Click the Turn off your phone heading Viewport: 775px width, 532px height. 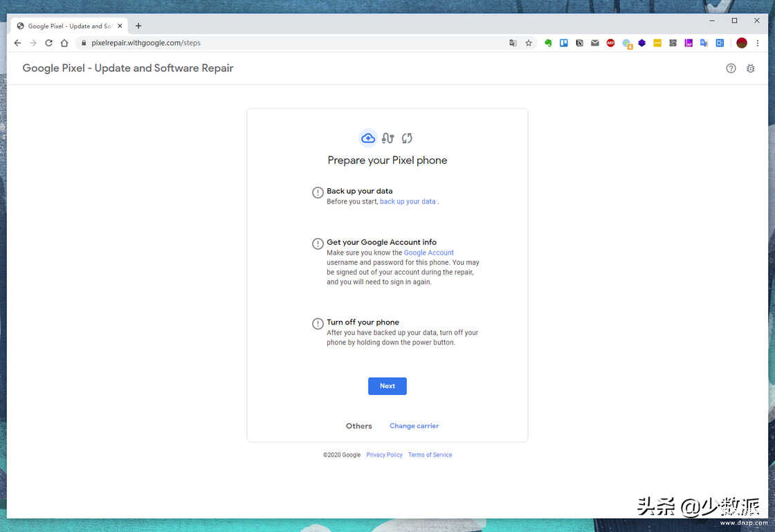363,322
